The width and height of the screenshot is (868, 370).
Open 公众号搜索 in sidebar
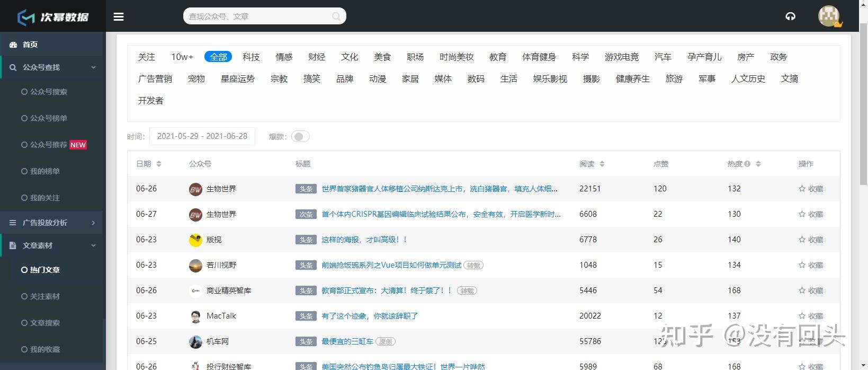(x=44, y=92)
